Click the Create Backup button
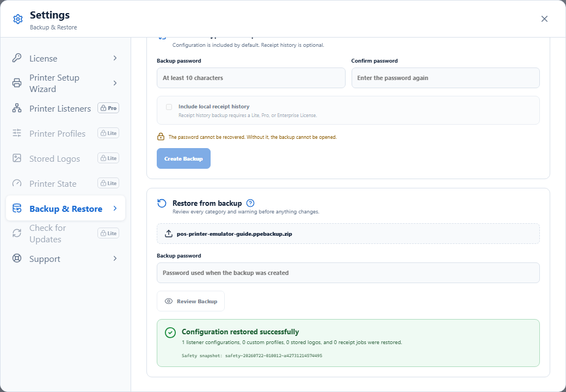Viewport: 566px width, 392px height. point(183,158)
